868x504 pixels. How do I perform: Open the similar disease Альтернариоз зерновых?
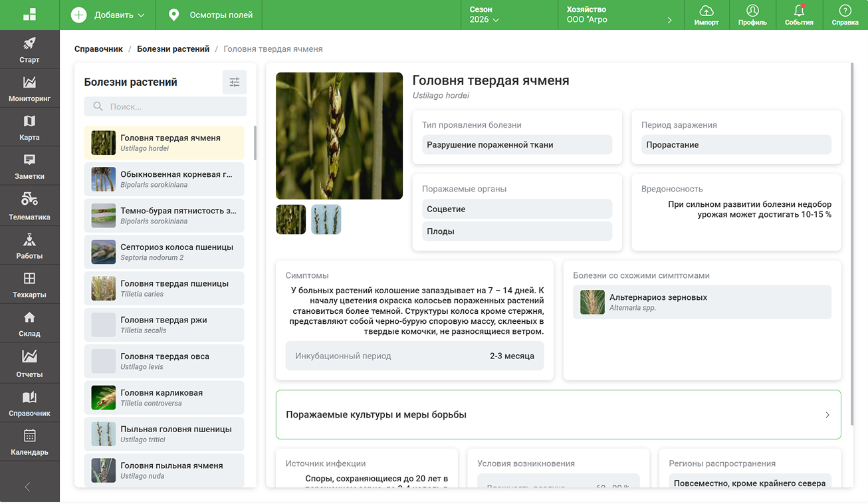702,302
